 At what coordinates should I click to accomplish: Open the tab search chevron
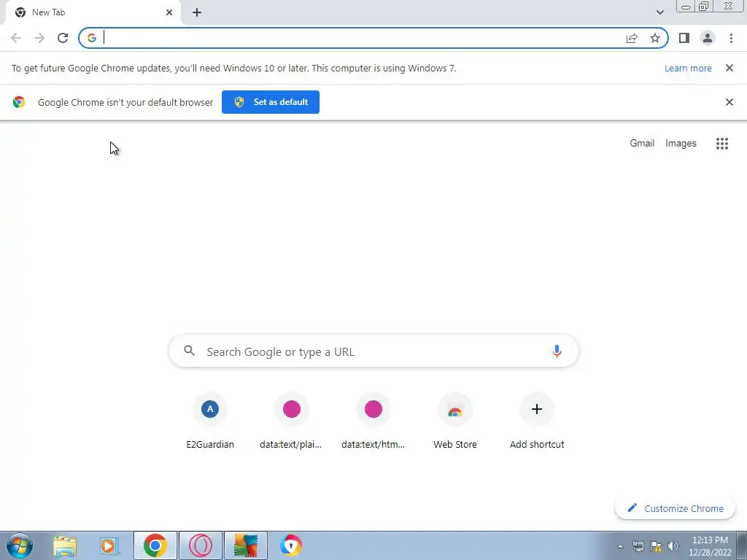[x=659, y=12]
